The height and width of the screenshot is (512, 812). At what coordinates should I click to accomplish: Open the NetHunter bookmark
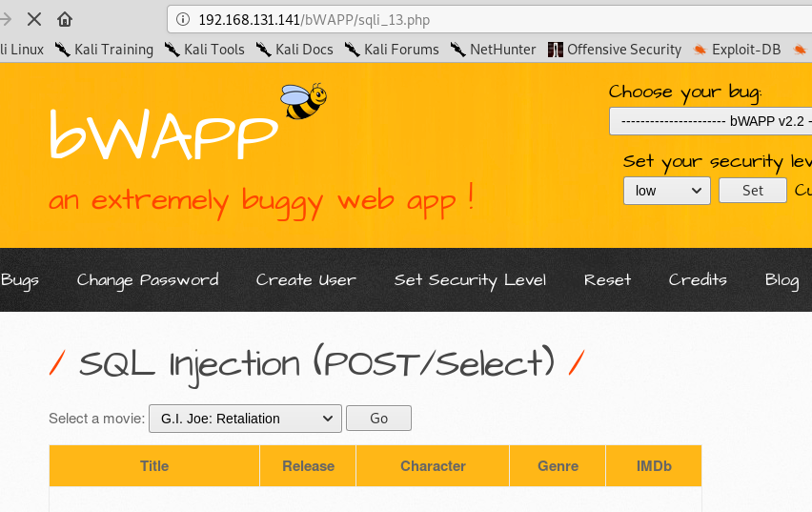(x=494, y=50)
